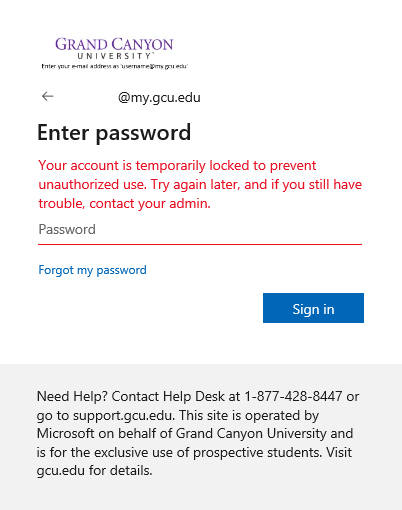Click 'Try again later' in error text

pos(196,185)
